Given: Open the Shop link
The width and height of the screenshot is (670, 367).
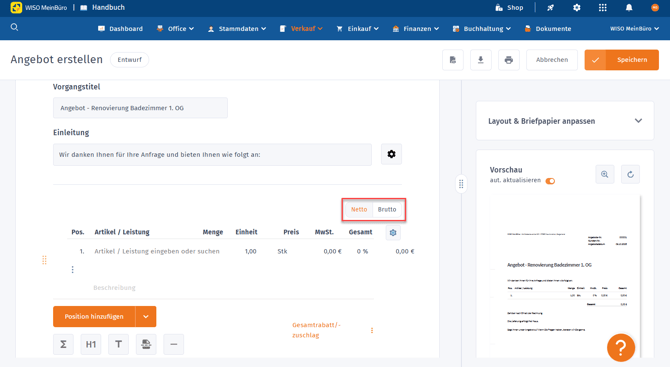Looking at the screenshot, I should pyautogui.click(x=509, y=8).
